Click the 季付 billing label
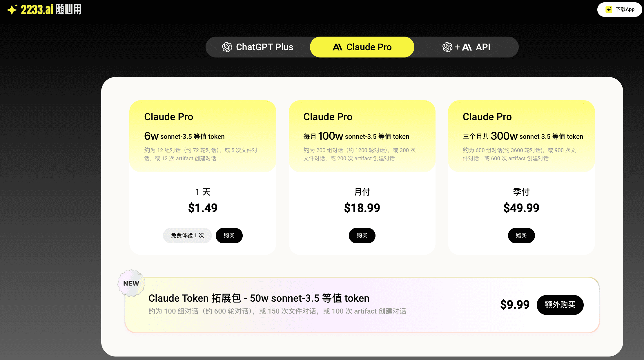 click(521, 192)
